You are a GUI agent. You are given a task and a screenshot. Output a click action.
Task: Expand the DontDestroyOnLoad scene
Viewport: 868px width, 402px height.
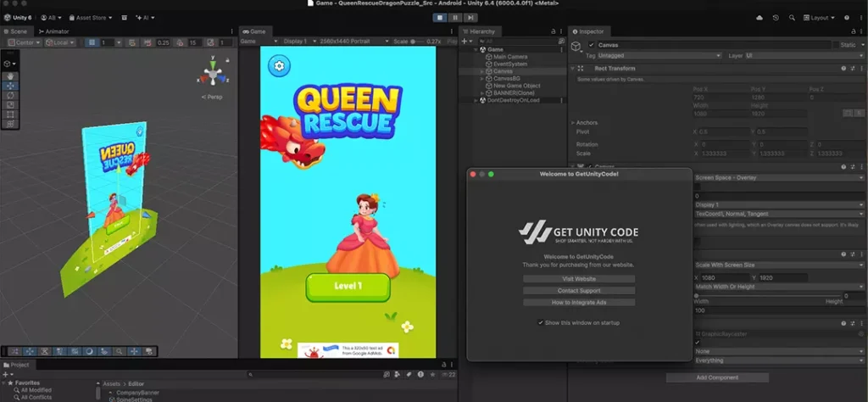pyautogui.click(x=476, y=100)
